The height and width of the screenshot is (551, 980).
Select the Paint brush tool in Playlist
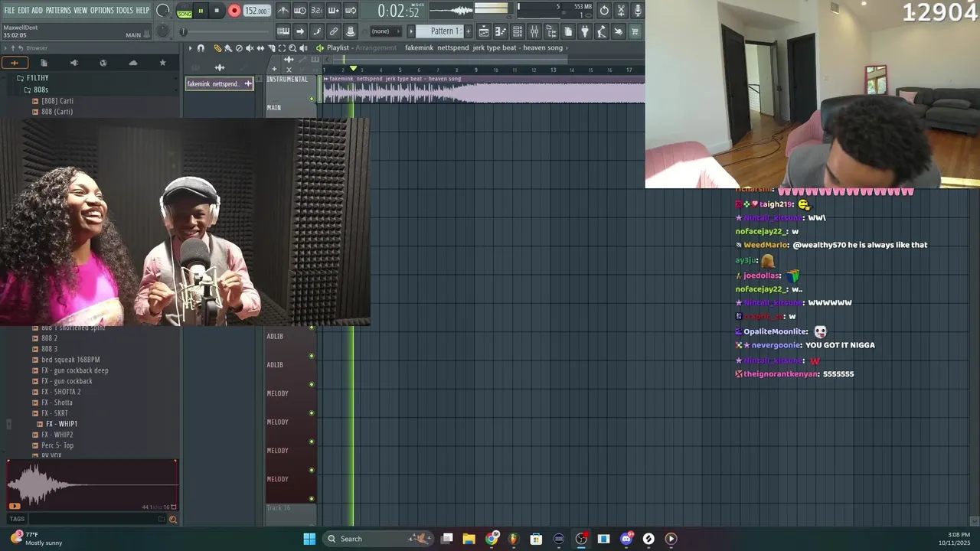point(228,47)
